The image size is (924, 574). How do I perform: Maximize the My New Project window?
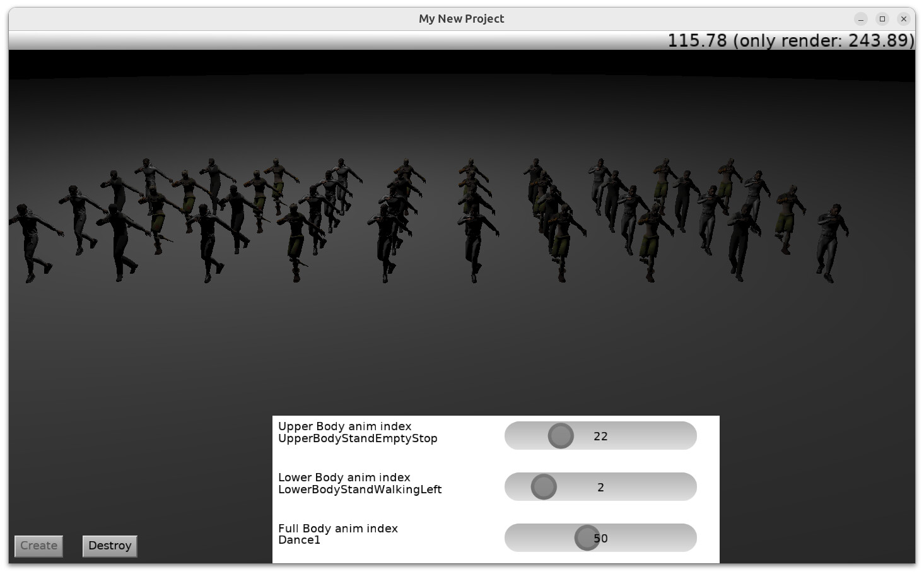(882, 19)
